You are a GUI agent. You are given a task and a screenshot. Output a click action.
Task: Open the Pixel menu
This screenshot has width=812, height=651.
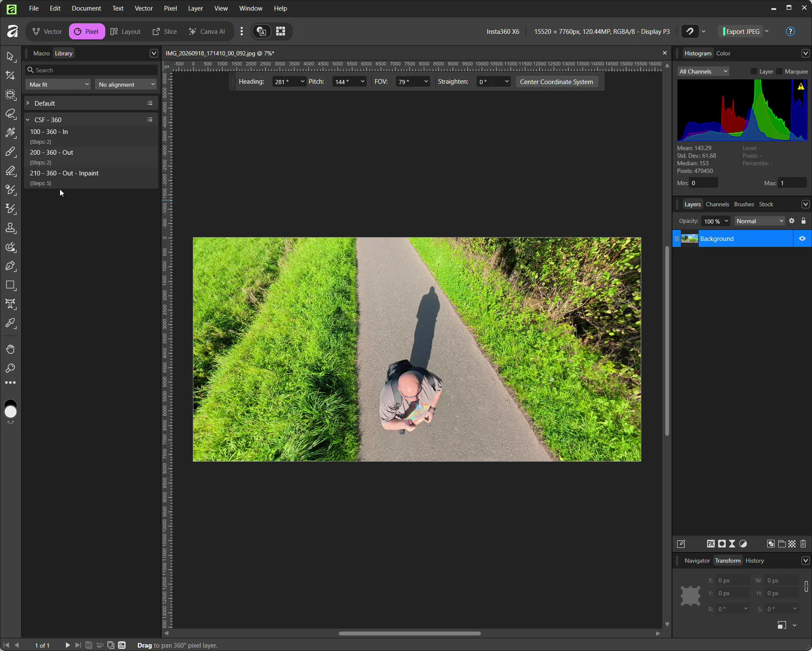[170, 8]
